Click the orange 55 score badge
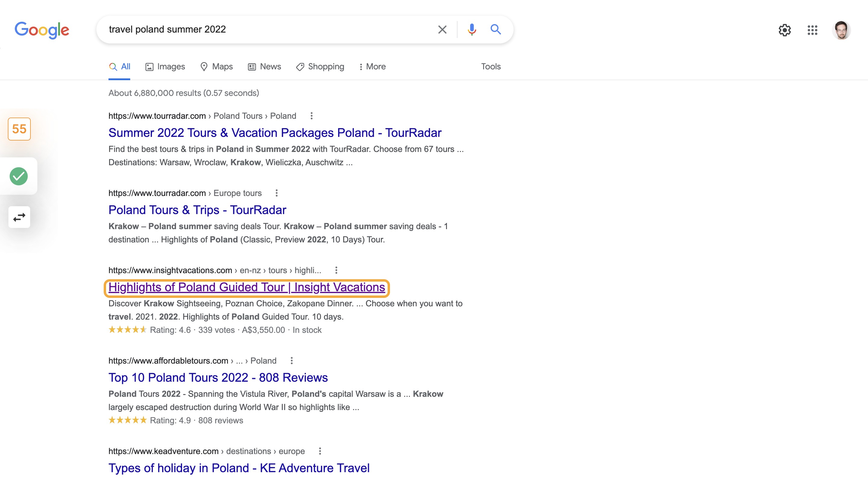This screenshot has height=480, width=868. coord(19,129)
